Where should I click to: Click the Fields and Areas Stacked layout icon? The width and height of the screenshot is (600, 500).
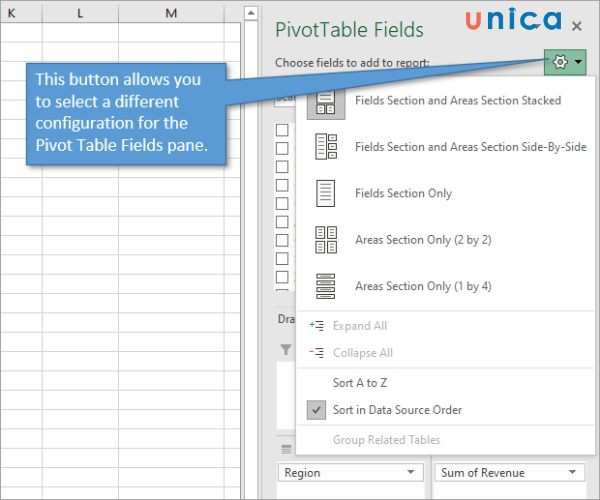(x=326, y=101)
